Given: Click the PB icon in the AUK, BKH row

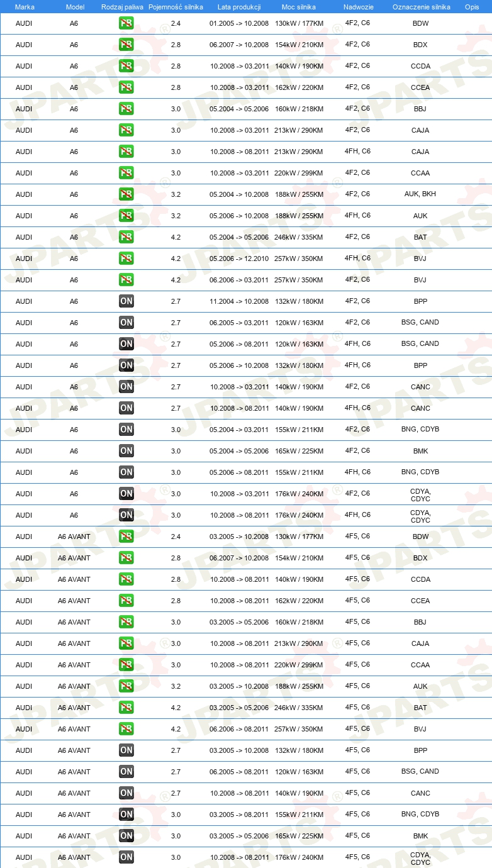Looking at the screenshot, I should tap(126, 195).
